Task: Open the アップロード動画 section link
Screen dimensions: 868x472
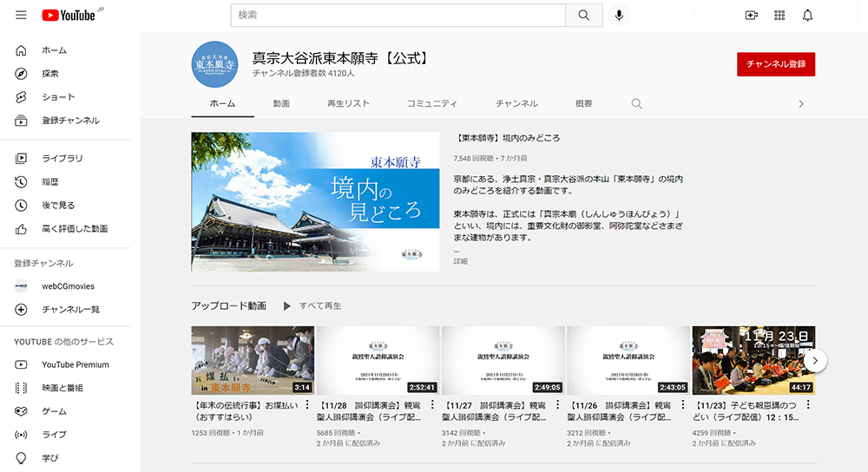Action: point(228,306)
